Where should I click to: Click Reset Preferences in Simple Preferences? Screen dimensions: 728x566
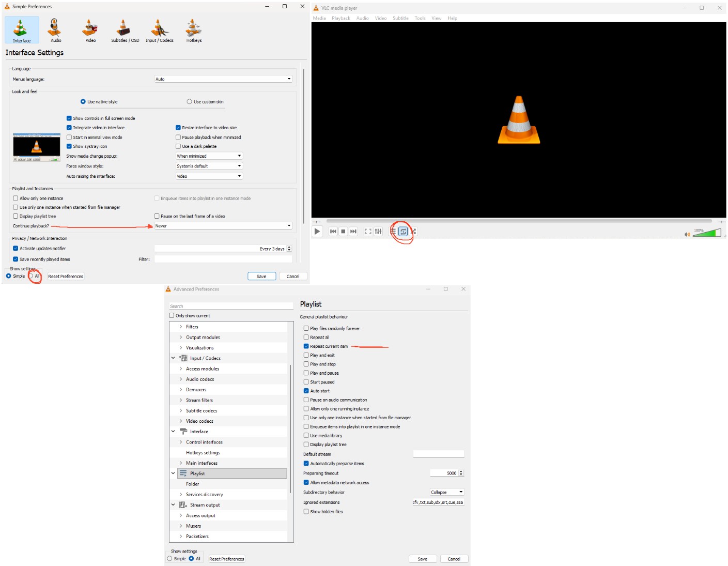tap(66, 277)
